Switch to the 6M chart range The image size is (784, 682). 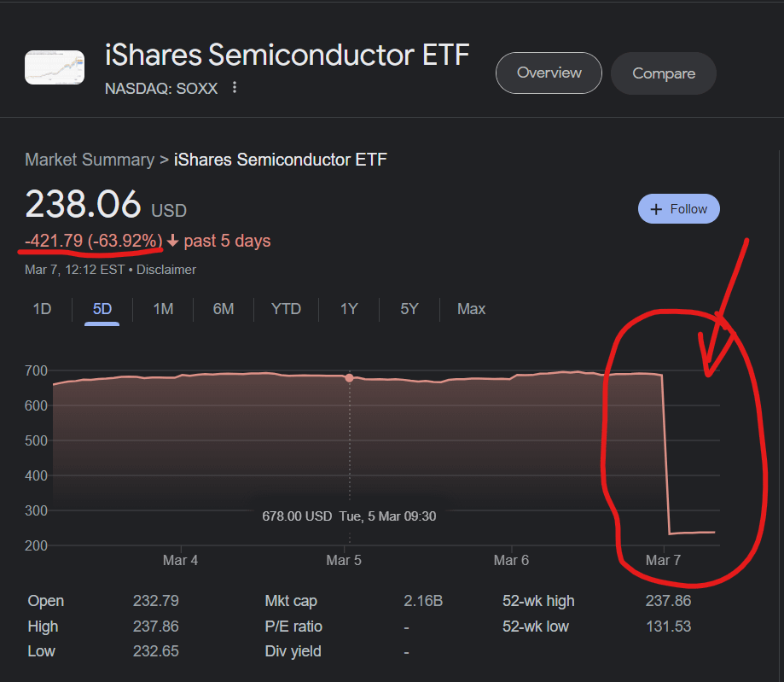point(224,309)
